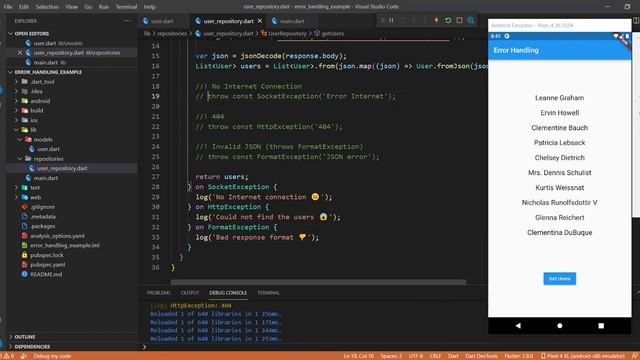The width and height of the screenshot is (640, 360).
Task: Click Debug my code in status bar
Action: [x=52, y=356]
